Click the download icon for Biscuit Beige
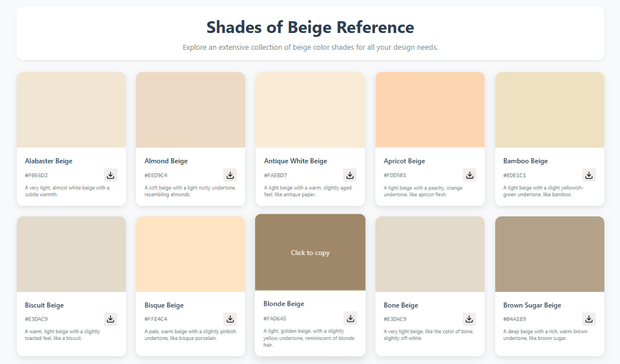Screen dimensions: 620x364 (110, 318)
